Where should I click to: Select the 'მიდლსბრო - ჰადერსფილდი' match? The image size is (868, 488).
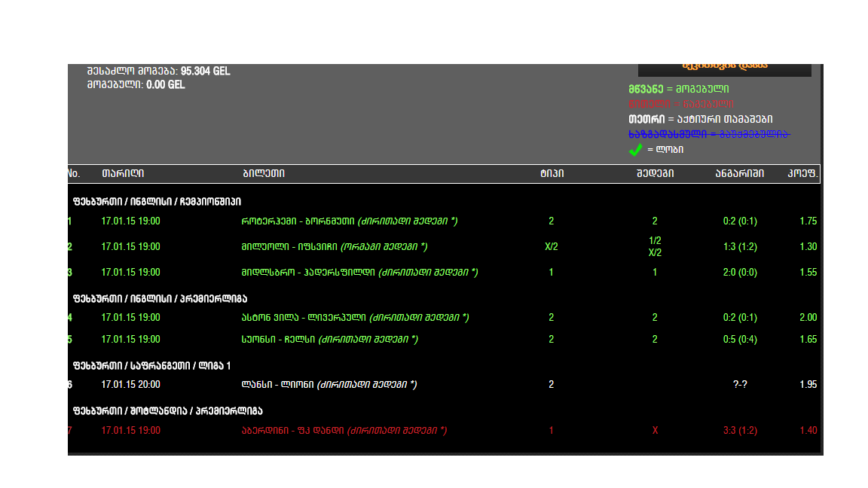coord(360,272)
